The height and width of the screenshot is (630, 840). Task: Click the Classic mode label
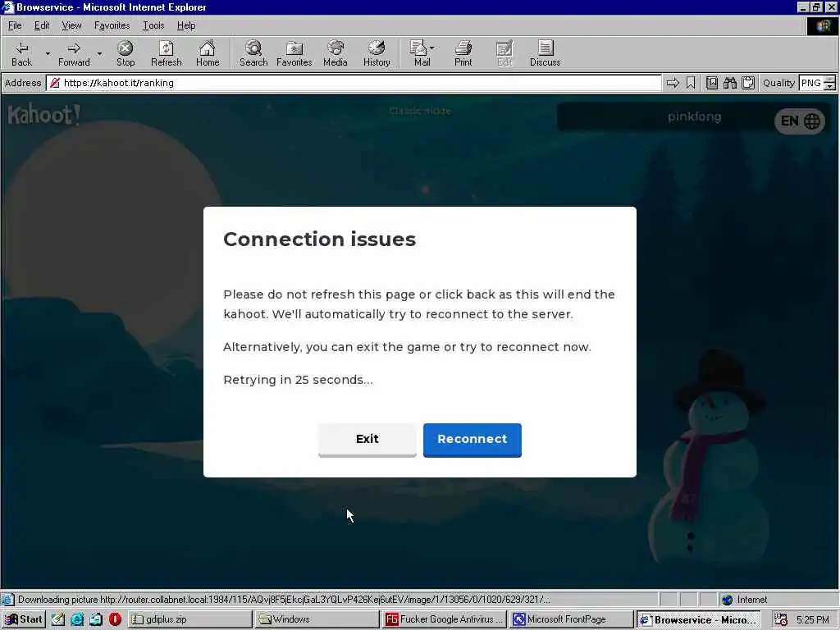click(420, 111)
